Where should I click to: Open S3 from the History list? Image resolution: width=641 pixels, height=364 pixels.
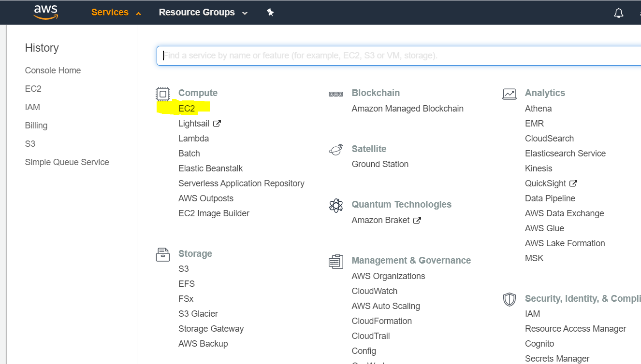[30, 144]
